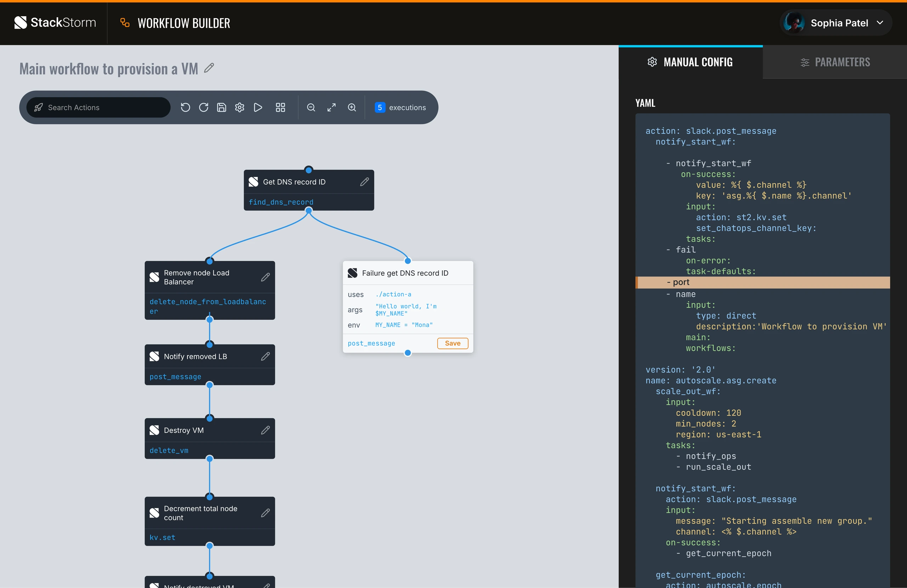Switch to the Manual Config tab

(x=691, y=62)
